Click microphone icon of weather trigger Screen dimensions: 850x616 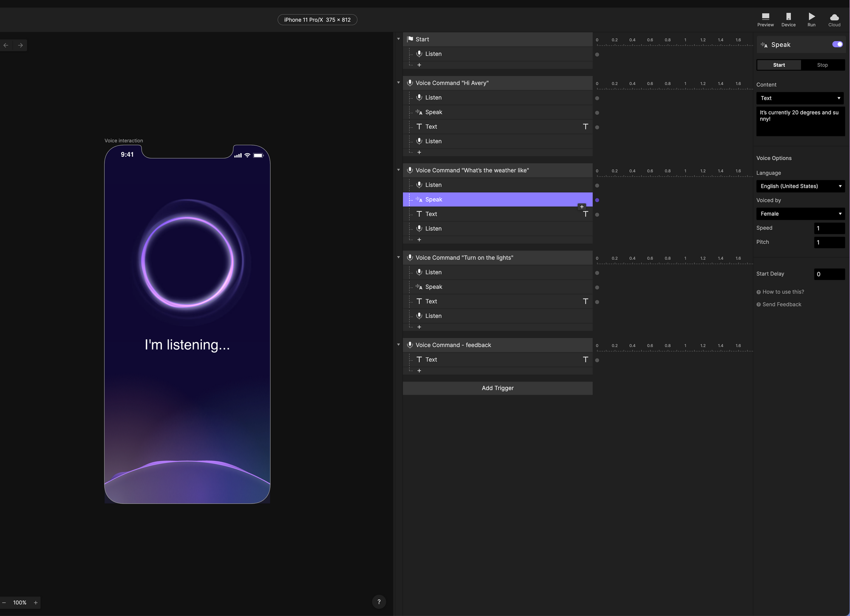(x=410, y=170)
